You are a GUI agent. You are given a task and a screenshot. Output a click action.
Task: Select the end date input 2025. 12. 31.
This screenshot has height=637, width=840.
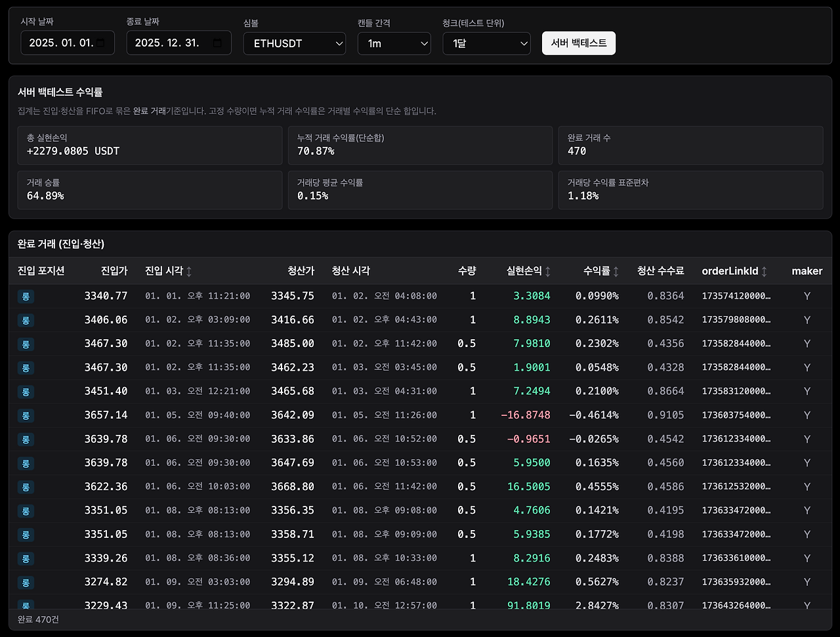click(x=179, y=43)
